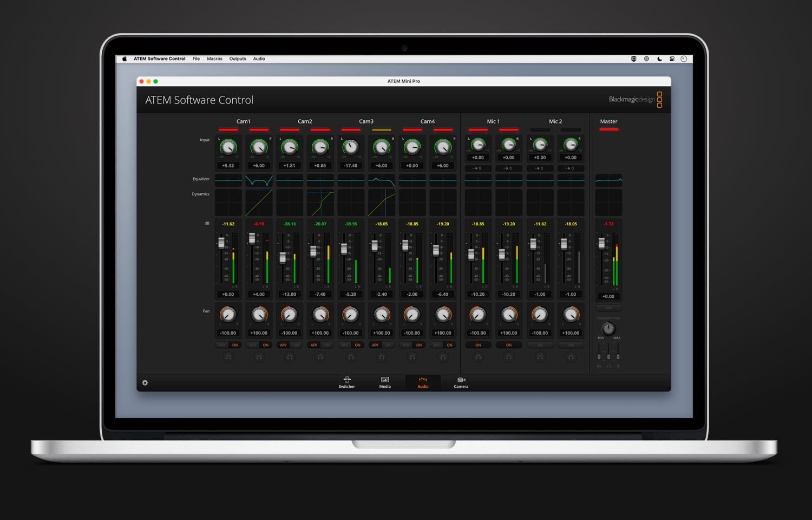This screenshot has height=520, width=812.
Task: Click Cam4's headphone solo icon
Action: coord(412,357)
